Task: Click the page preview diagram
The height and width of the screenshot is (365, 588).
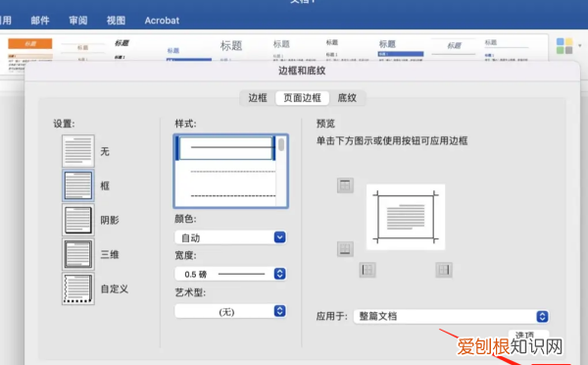Action: [406, 217]
